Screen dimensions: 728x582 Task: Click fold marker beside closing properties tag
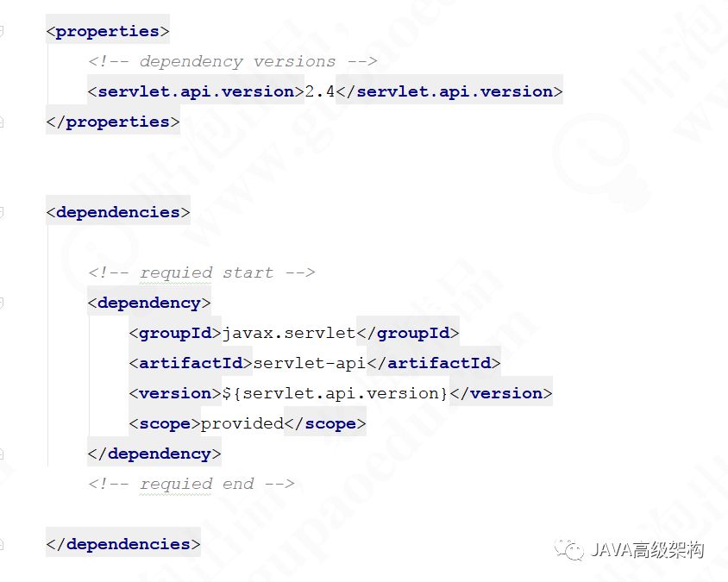[2, 122]
